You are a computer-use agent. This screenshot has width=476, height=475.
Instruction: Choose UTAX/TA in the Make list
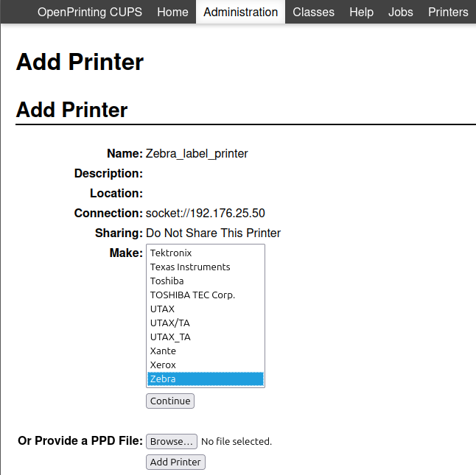170,323
